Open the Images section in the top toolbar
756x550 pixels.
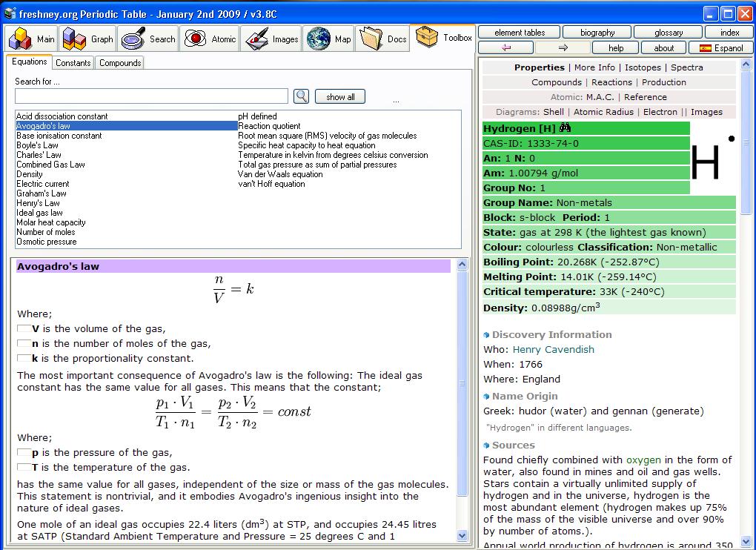pos(271,39)
